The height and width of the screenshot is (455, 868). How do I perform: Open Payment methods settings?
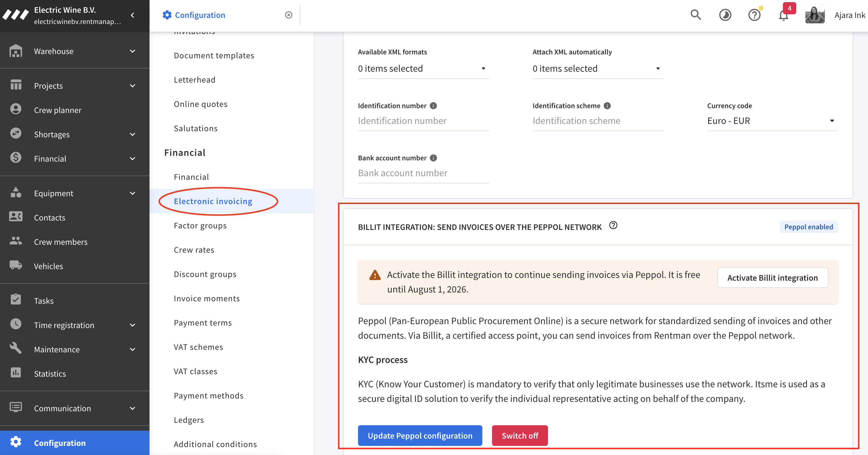click(x=209, y=395)
